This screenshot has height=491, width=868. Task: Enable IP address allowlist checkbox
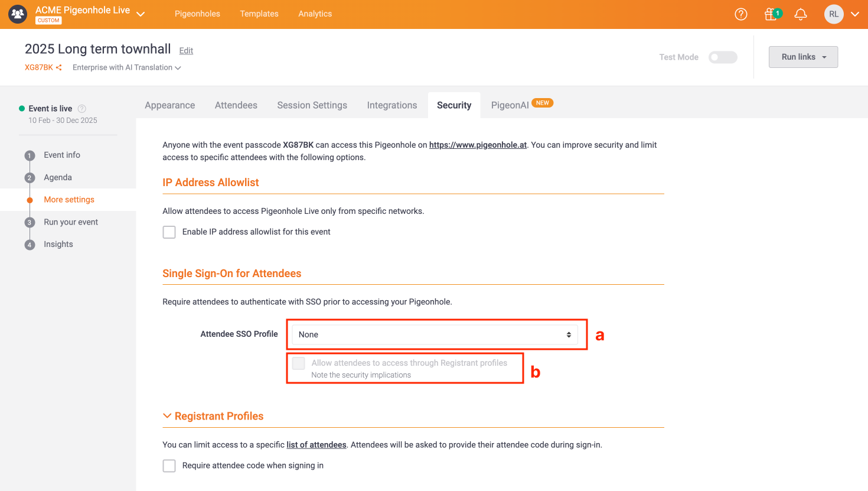169,232
